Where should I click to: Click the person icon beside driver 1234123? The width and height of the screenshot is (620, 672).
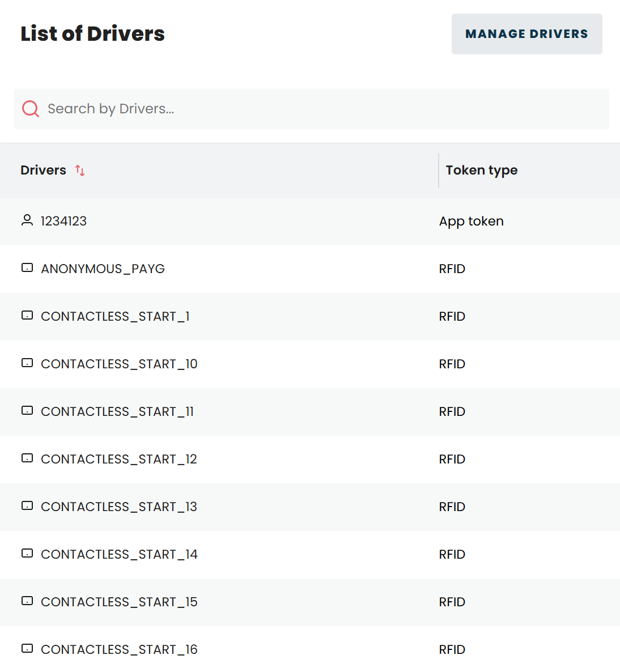click(x=27, y=220)
